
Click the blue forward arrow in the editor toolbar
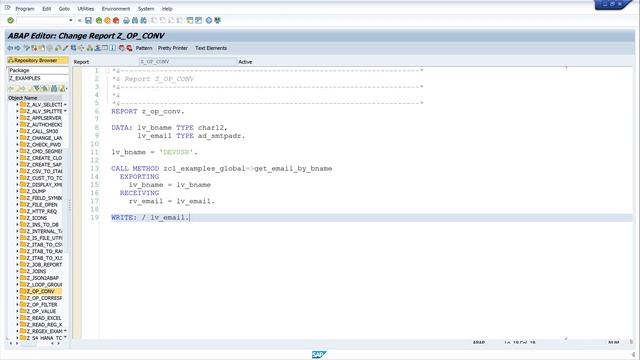[18, 48]
